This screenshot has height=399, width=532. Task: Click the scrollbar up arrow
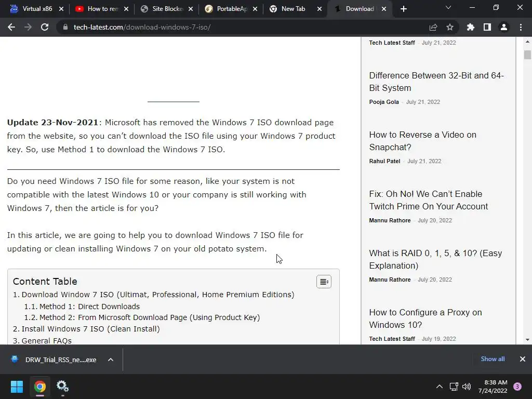pyautogui.click(x=527, y=42)
